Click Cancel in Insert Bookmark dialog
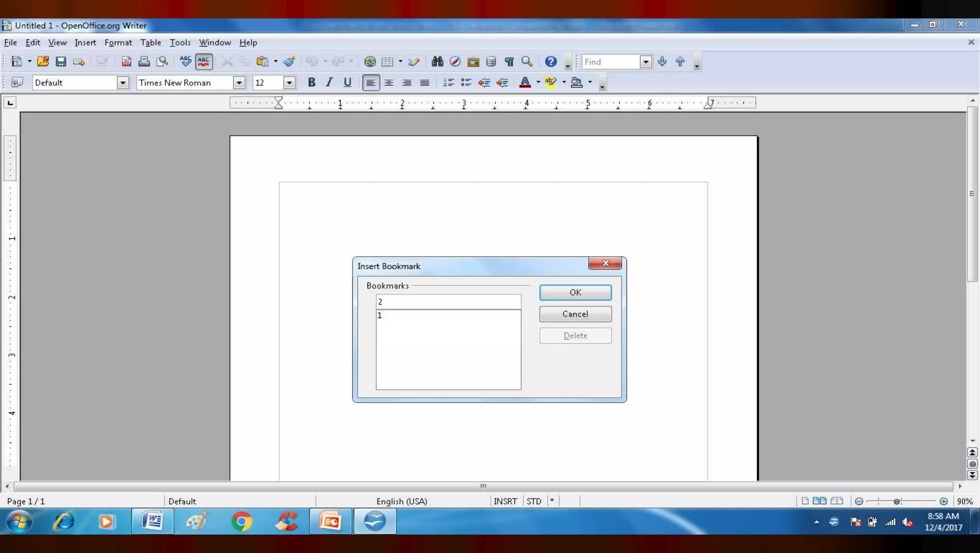The image size is (980, 553). point(575,314)
